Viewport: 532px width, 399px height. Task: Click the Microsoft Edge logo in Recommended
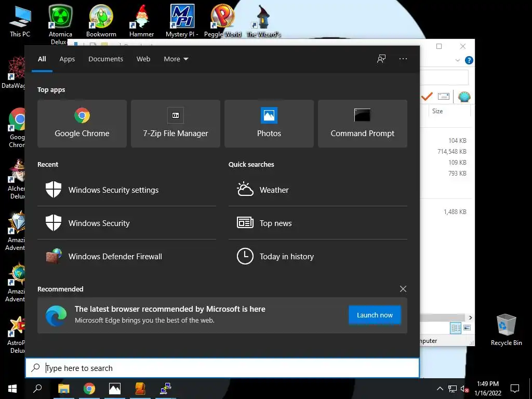pyautogui.click(x=56, y=315)
